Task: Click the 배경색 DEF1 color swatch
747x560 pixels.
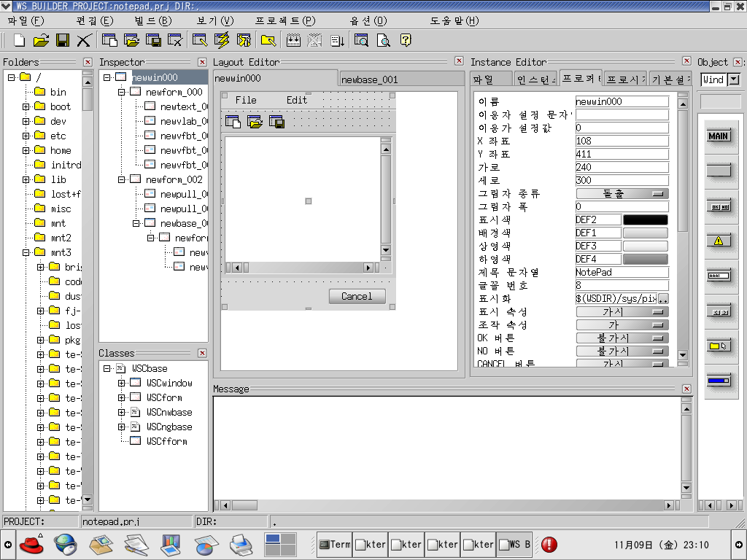Action: tap(646, 233)
